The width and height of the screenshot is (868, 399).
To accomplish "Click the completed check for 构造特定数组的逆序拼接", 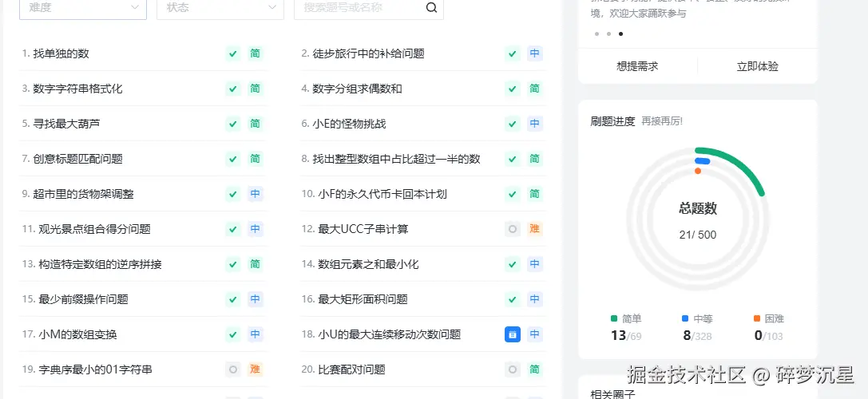I will (x=233, y=264).
